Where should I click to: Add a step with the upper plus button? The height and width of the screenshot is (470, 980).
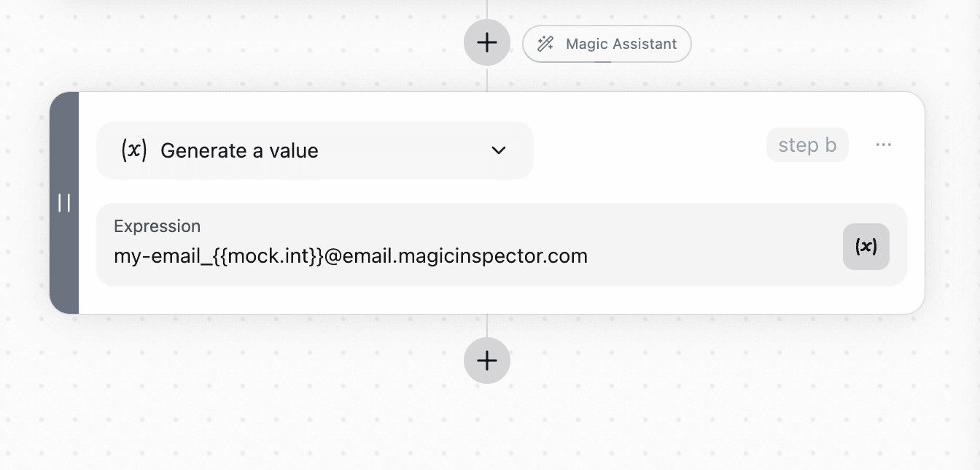[487, 42]
